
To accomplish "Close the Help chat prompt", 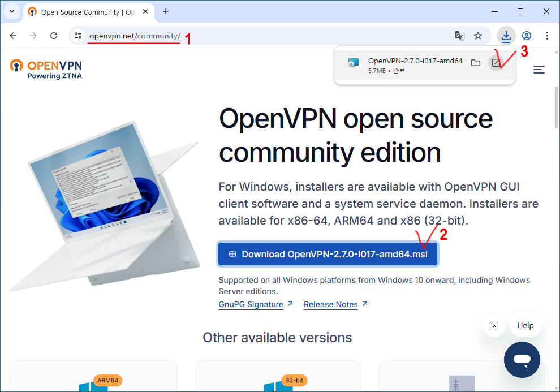I will pos(494,326).
